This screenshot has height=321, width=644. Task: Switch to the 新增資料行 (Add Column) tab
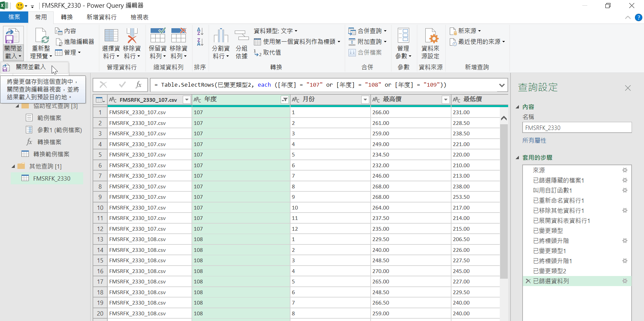point(101,17)
